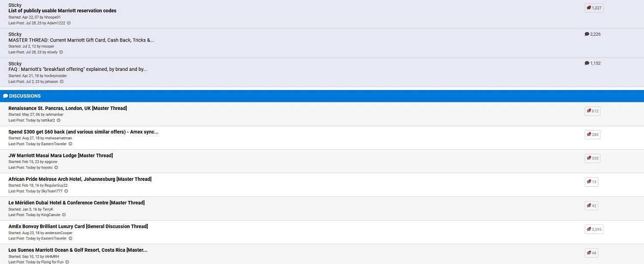Viewport: 644px width, 264px height.
Task: Open the 320 replies icon for JW Marriott Masai Mara
Action: click(593, 158)
